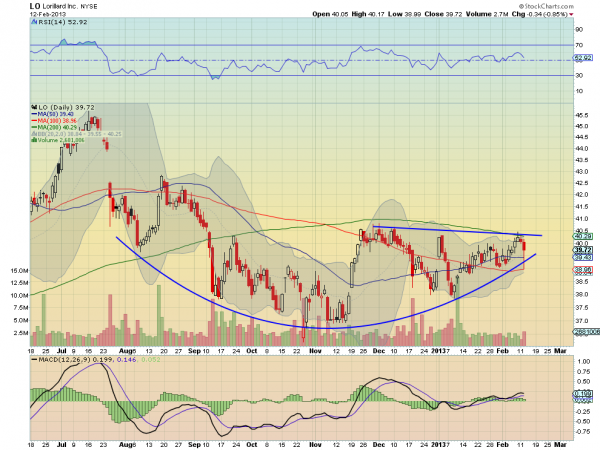The image size is (600, 450).
Task: Click the '-0.25' MACD axis label
Action: tap(583, 412)
